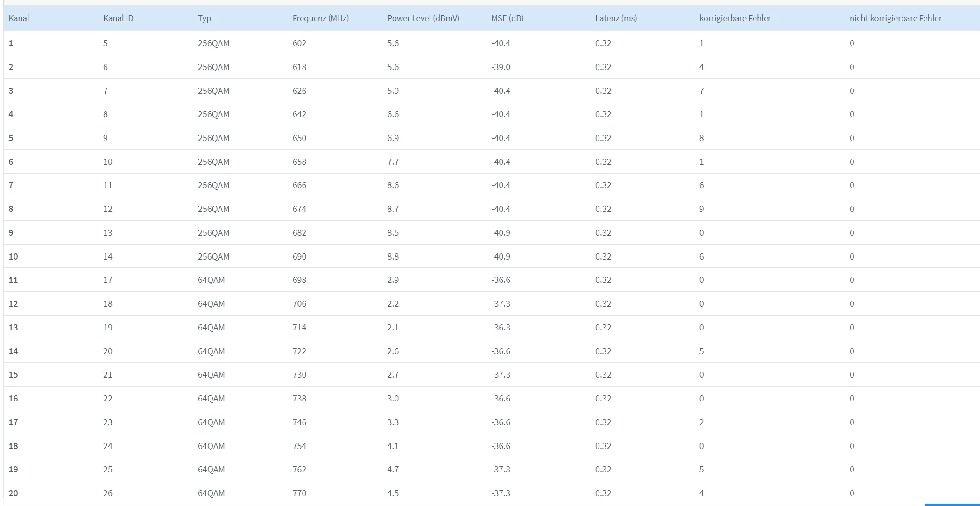The height and width of the screenshot is (506, 980).
Task: Click the Power Level (dBmV) header
Action: pyautogui.click(x=423, y=18)
